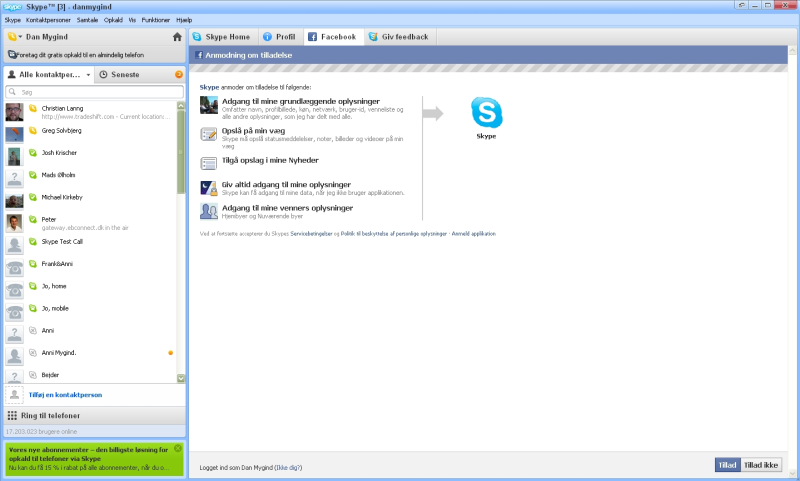Open the Opkald menu

pyautogui.click(x=113, y=20)
